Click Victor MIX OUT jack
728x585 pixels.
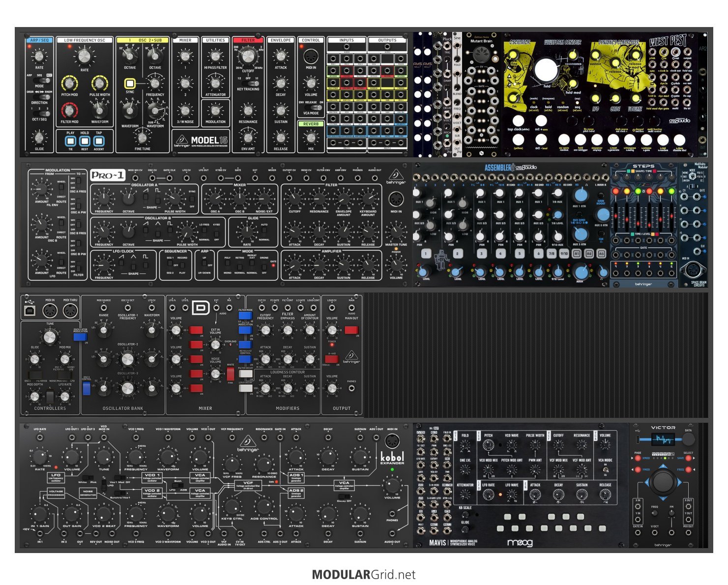coord(688,532)
